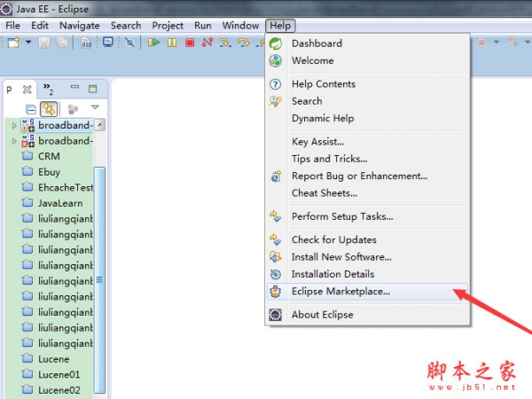Select the Lucene project
This screenshot has height=399, width=532.
(x=53, y=359)
